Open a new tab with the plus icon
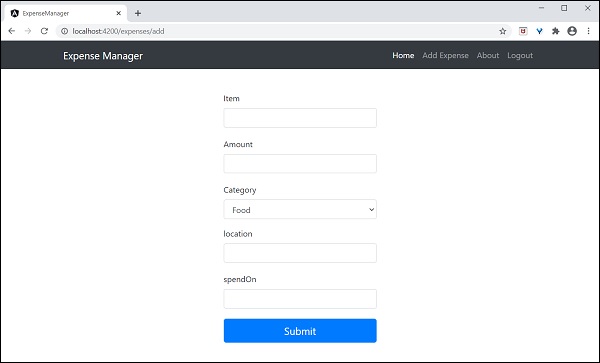Image resolution: width=600 pixels, height=363 pixels. (138, 13)
